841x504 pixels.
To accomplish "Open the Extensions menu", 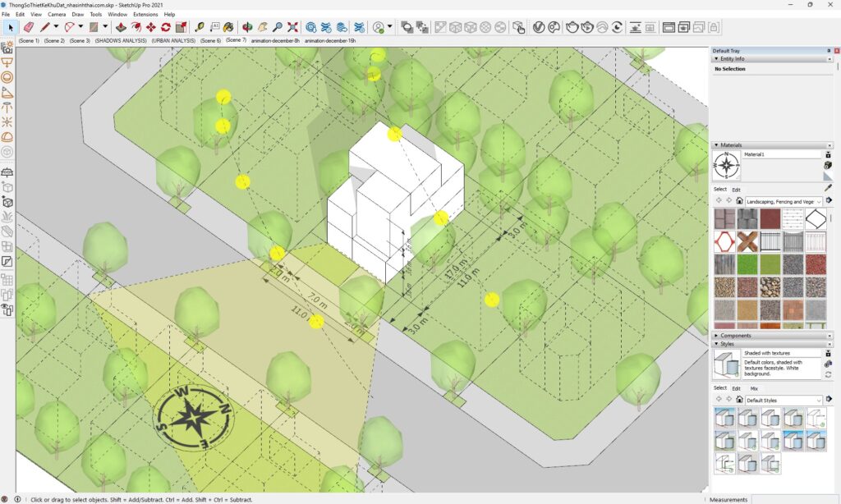I will point(145,14).
